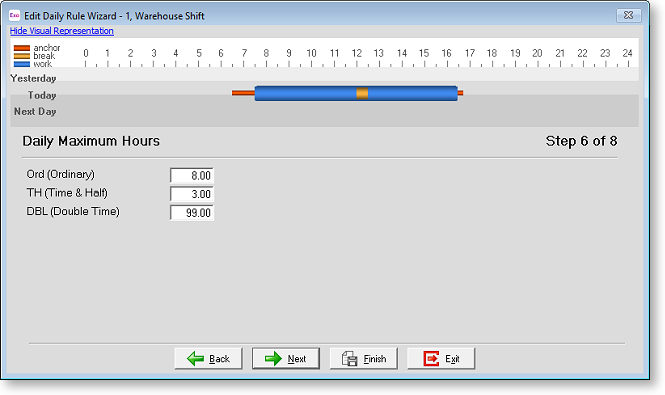Return to previous step with Back button

[x=208, y=359]
